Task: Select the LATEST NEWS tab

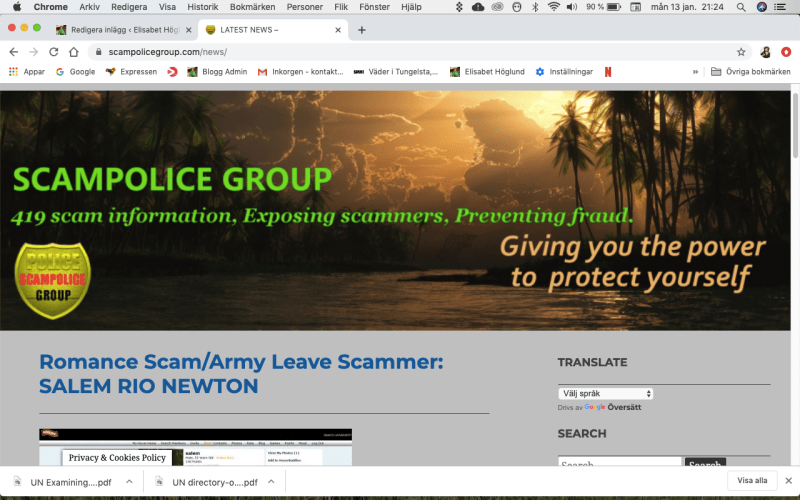Action: click(273, 30)
